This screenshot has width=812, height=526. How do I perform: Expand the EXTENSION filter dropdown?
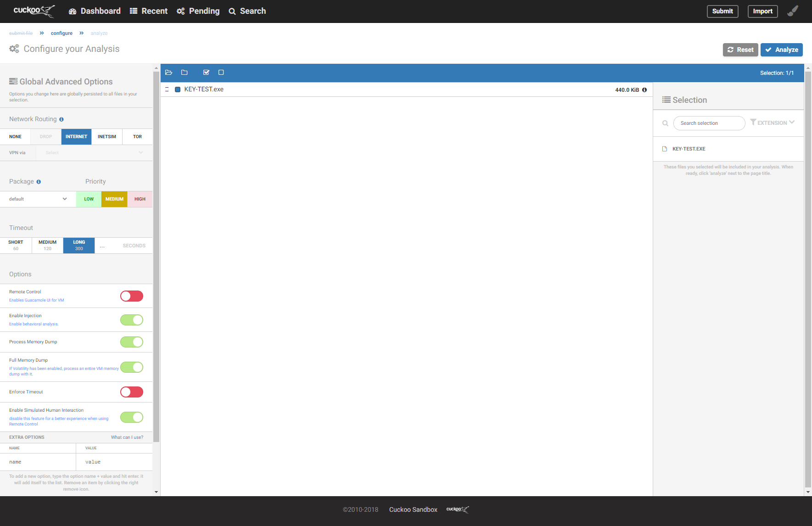pos(772,123)
